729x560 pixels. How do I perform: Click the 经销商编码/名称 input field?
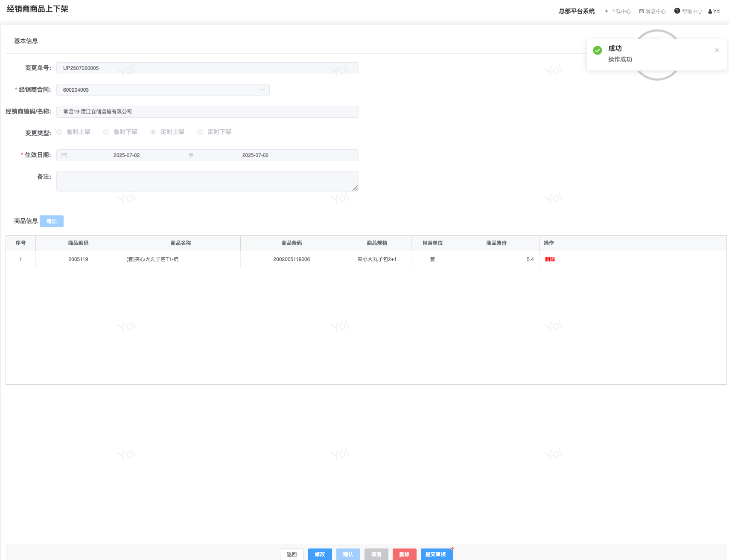click(x=207, y=112)
